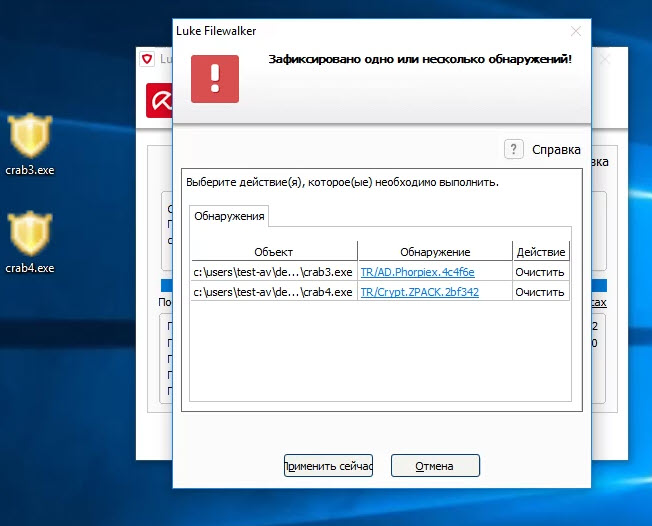Open the TR/Crypt.ZPACK.2bf342 detection link
652x526 pixels.
[420, 292]
